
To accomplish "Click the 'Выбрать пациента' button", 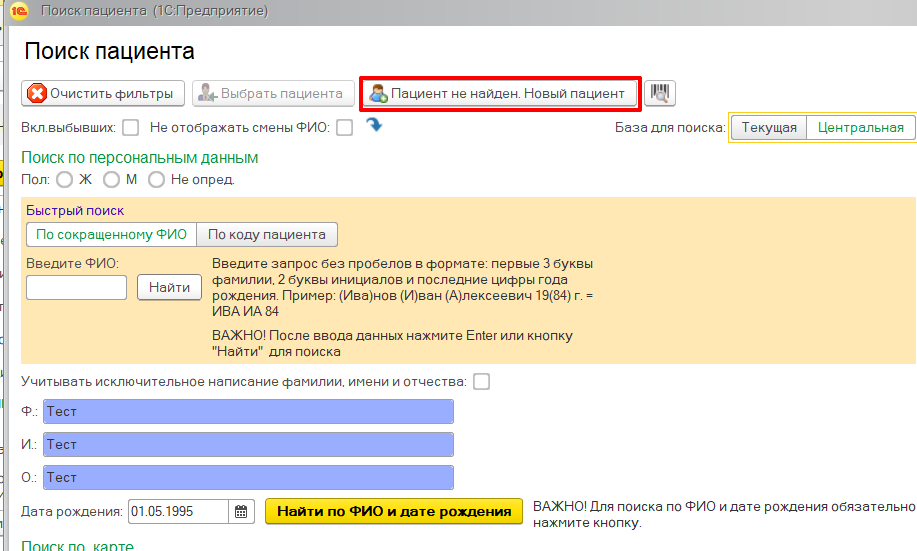I will pyautogui.click(x=273, y=93).
